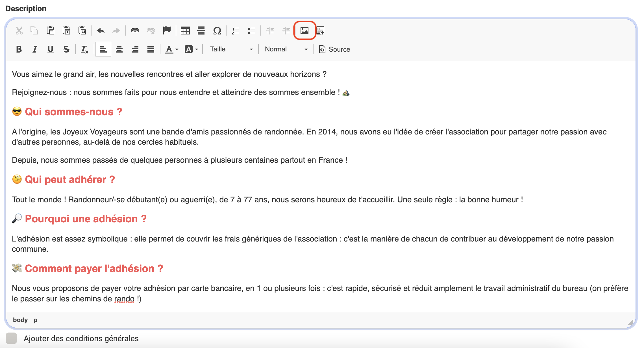Open the special character Omega tool
This screenshot has height=348, width=644.
[217, 31]
